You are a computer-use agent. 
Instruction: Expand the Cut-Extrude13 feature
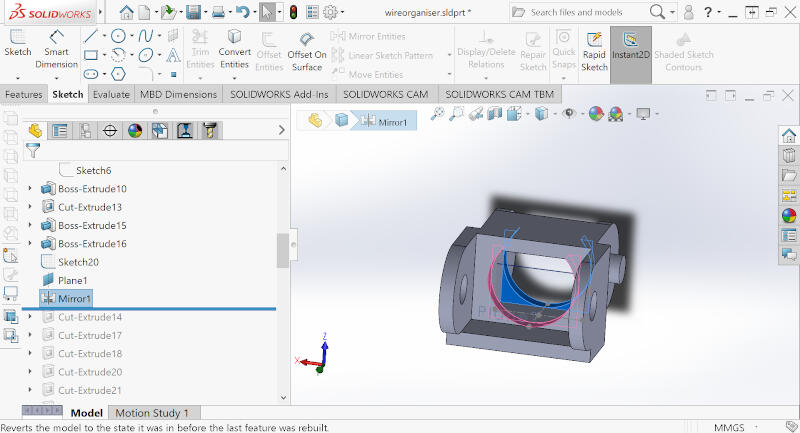click(30, 207)
